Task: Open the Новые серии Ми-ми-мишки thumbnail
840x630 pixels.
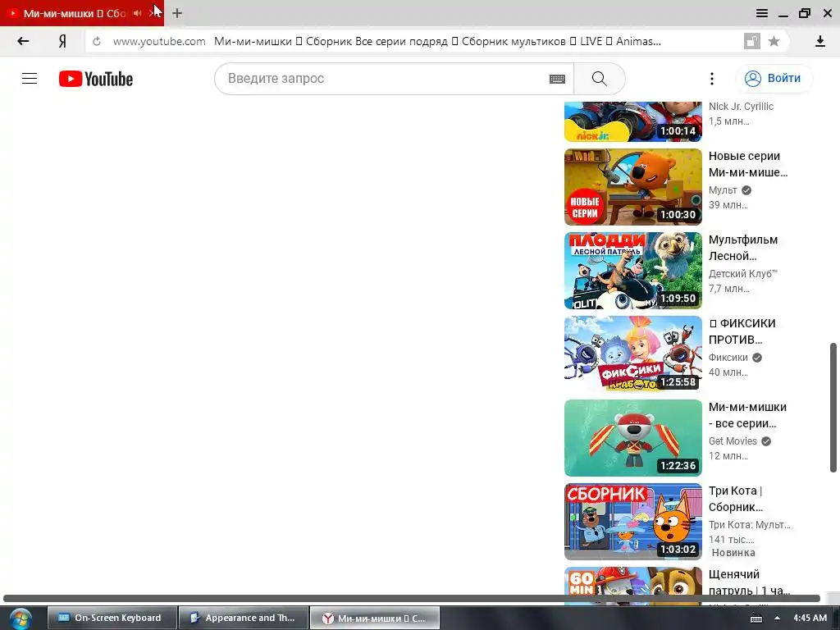Action: [x=632, y=187]
